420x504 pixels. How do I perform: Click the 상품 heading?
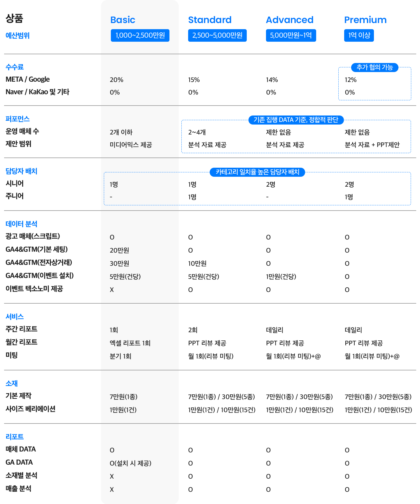point(14,18)
